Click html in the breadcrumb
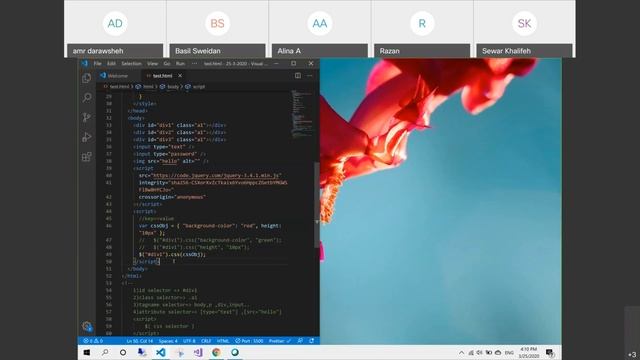Viewport: 640px width, 360px height. (148, 87)
